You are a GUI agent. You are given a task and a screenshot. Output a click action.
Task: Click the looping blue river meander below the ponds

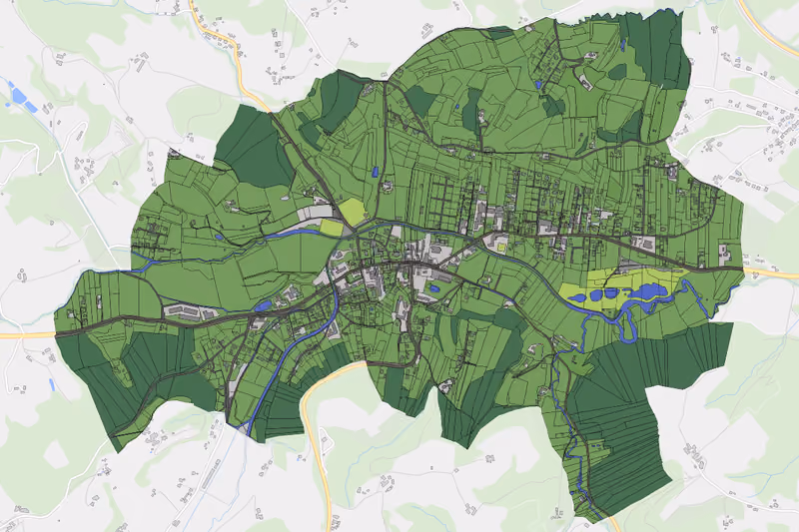(626, 325)
